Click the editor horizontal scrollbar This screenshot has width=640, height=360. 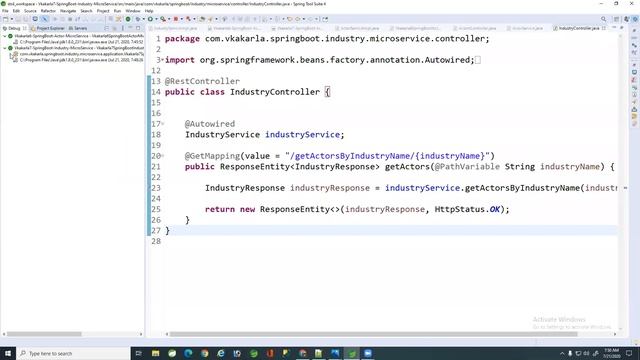(373, 334)
